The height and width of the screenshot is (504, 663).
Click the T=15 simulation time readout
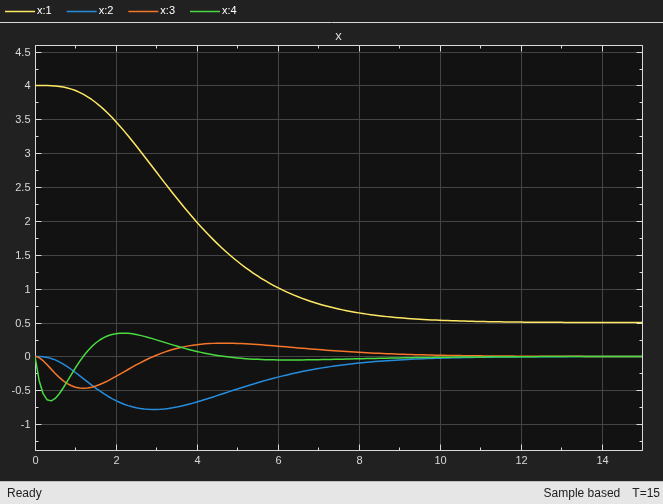point(646,493)
